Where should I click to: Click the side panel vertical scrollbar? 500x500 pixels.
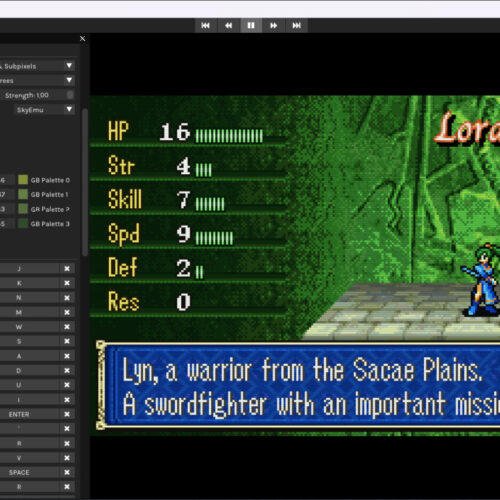[x=85, y=182]
